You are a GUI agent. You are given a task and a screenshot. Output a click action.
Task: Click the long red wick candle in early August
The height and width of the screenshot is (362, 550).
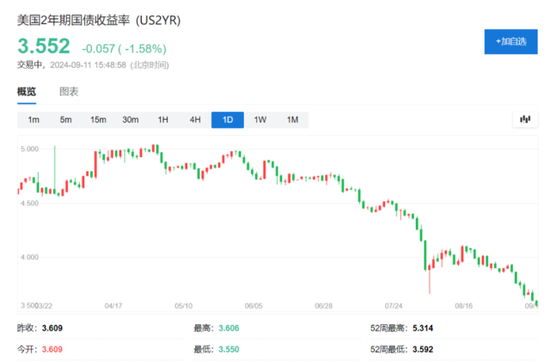[429, 279]
